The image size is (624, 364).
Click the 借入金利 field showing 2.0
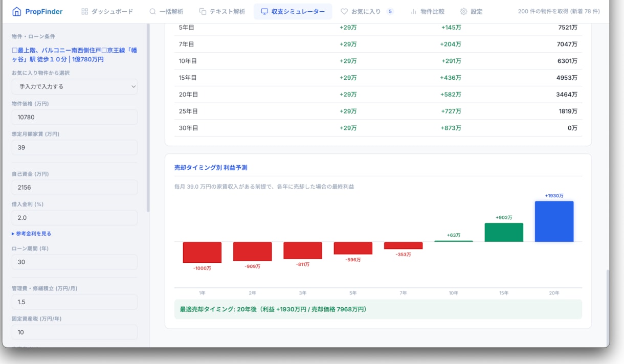click(75, 218)
